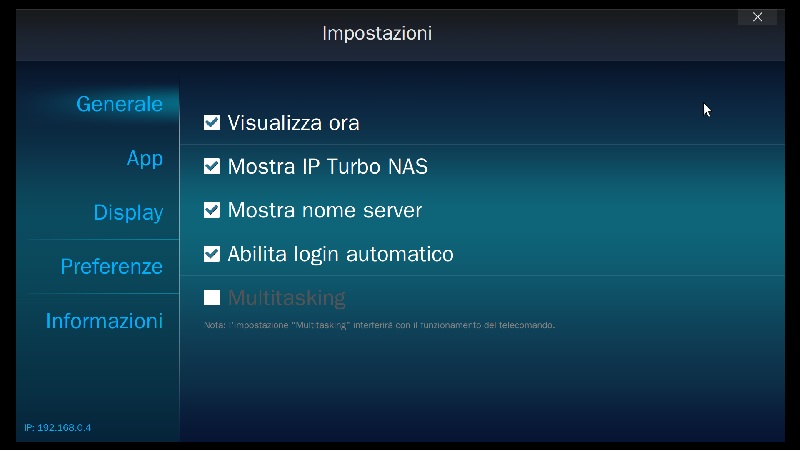Toggle the Mostra IP Turbo NAS checkbox
The image size is (800, 451).
[x=212, y=166]
